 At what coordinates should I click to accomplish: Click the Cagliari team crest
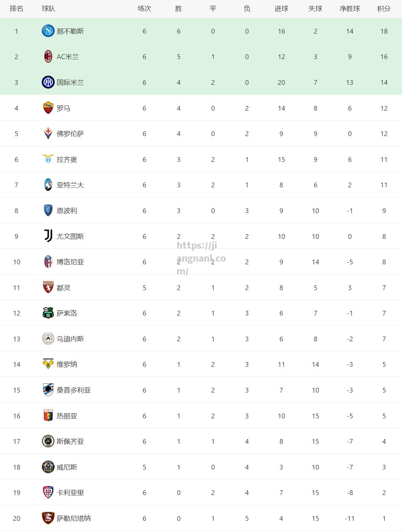pyautogui.click(x=48, y=493)
